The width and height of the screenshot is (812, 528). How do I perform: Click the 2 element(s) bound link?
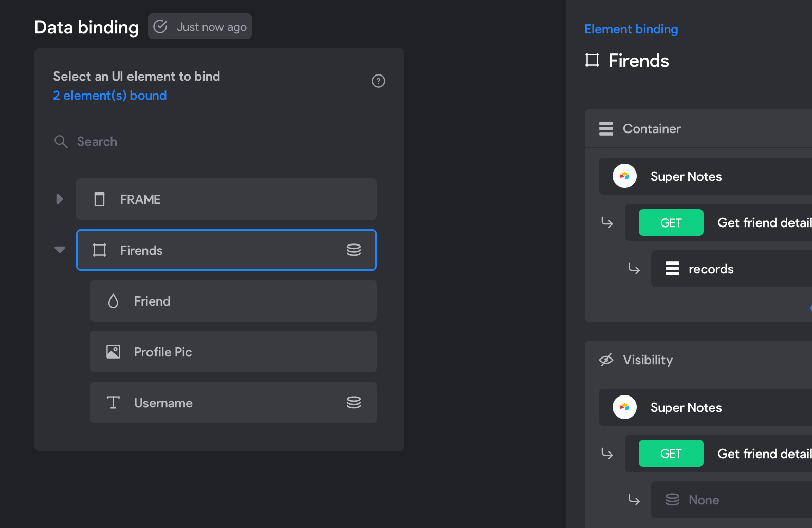click(110, 96)
